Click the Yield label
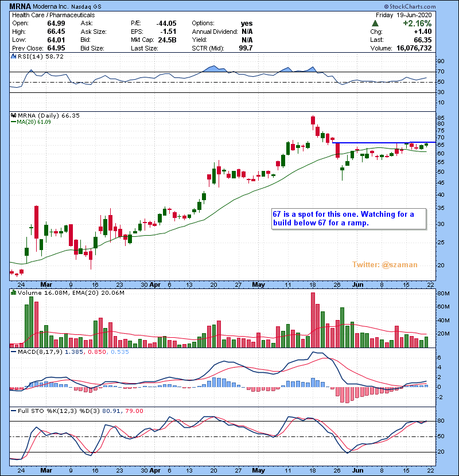459x476 pixels. (x=199, y=40)
